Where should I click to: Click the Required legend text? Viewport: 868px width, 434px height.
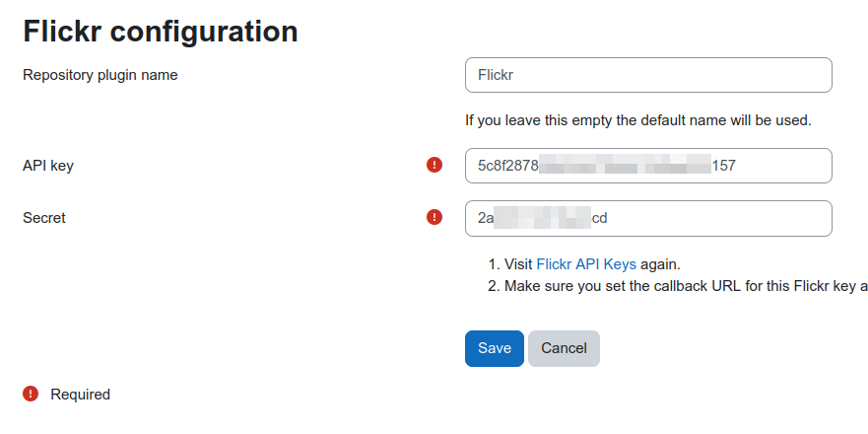pos(80,395)
